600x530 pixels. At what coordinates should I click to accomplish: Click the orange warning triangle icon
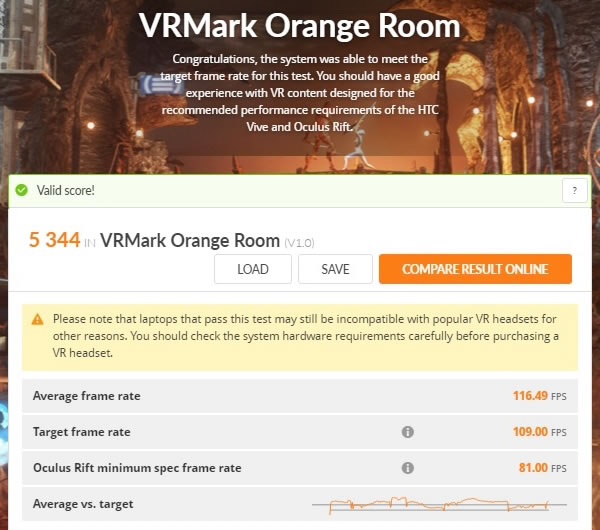click(x=38, y=319)
